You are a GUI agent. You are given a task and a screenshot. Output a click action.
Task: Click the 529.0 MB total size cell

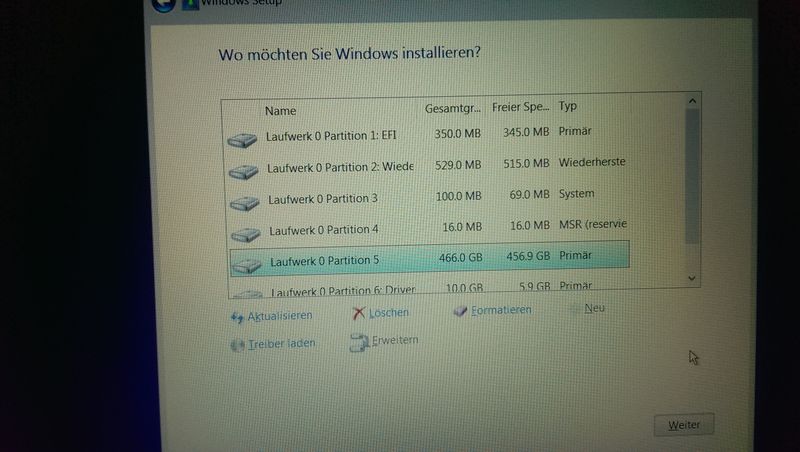(458, 165)
